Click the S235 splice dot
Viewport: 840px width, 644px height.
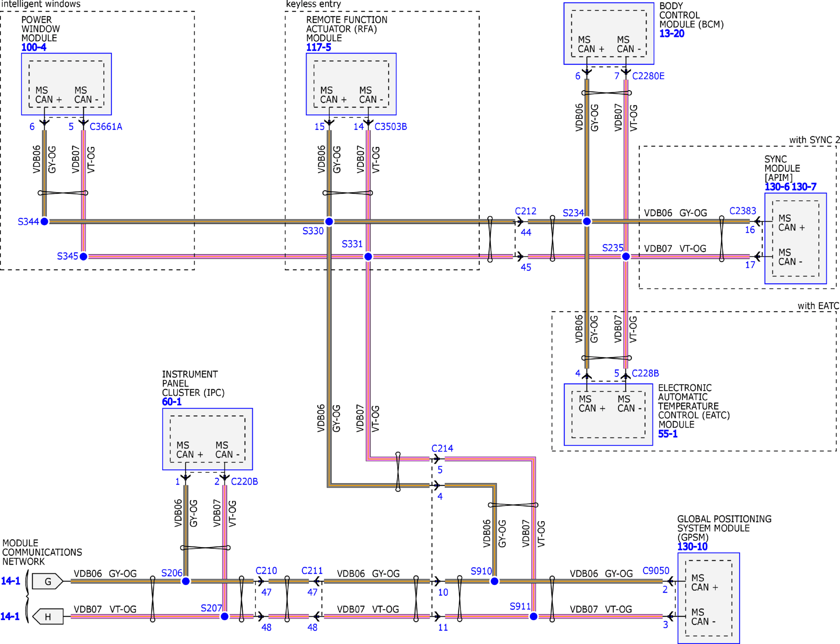(x=626, y=257)
